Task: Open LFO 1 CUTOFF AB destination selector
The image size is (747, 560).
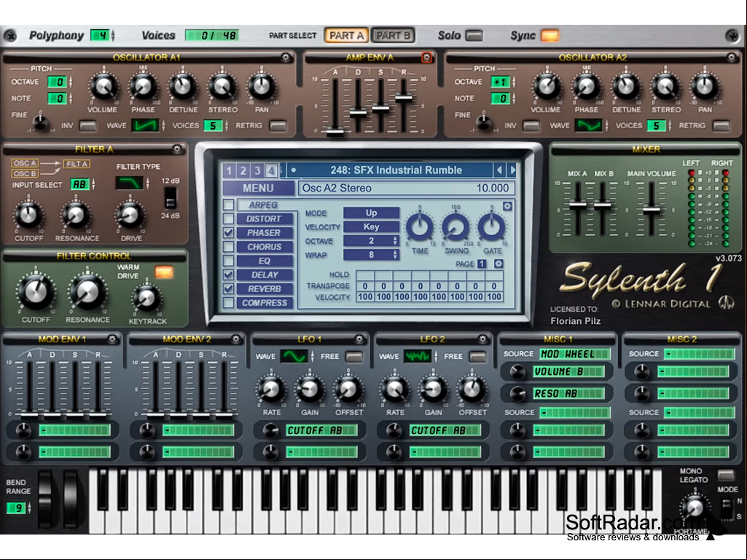Action: (321, 430)
